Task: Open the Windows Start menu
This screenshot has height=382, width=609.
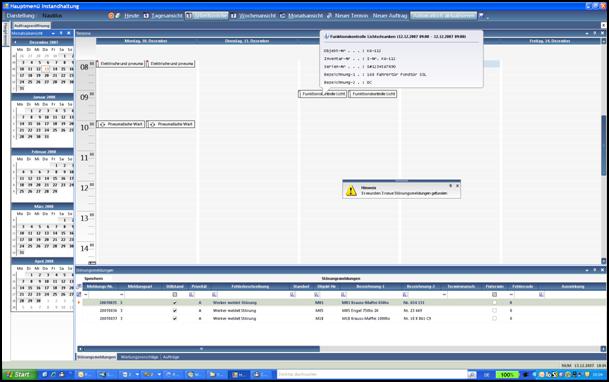Action: (19, 375)
